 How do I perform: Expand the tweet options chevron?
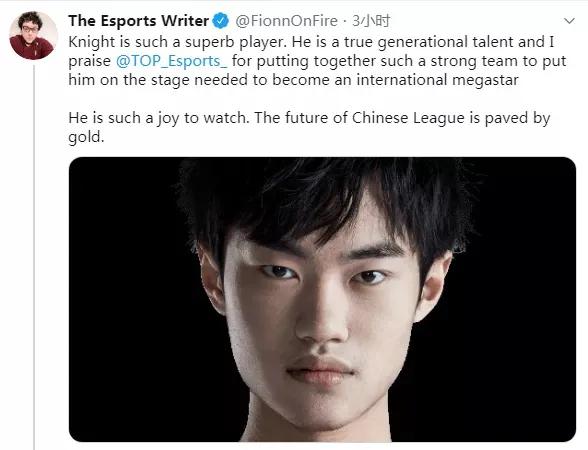[x=569, y=21]
